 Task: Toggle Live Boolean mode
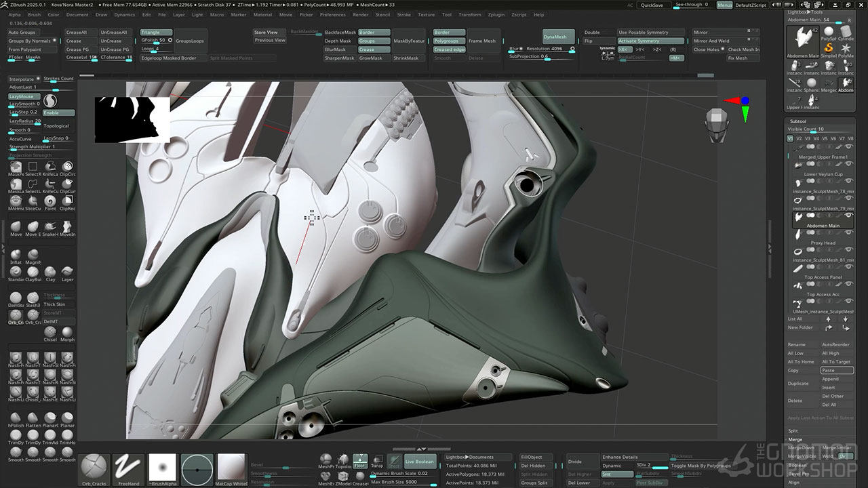[419, 462]
